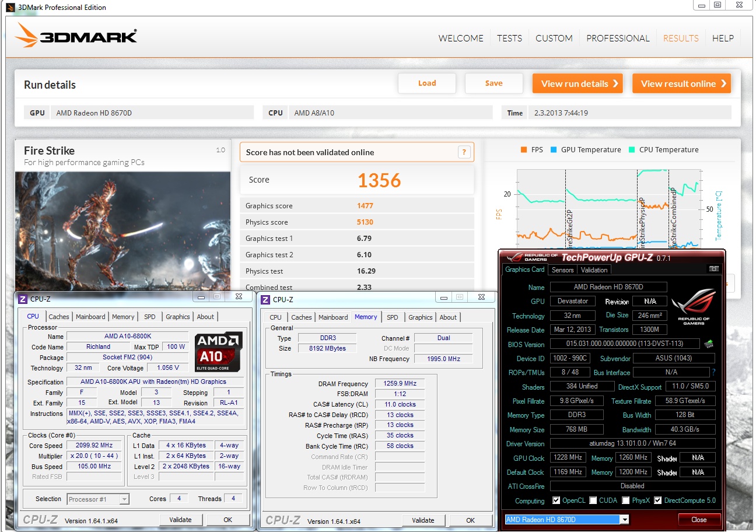Switch to CPU tab in right CPU-Z window
This screenshot has width=756, height=532.
coord(275,317)
